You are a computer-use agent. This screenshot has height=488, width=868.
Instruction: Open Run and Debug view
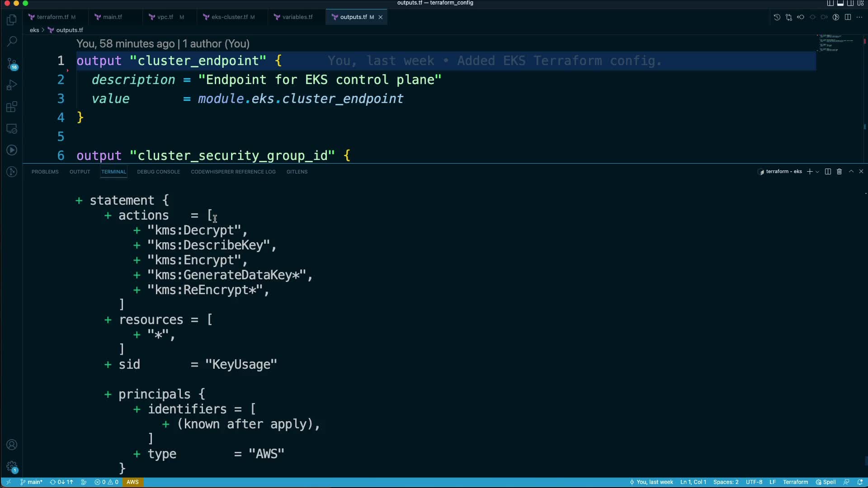12,85
